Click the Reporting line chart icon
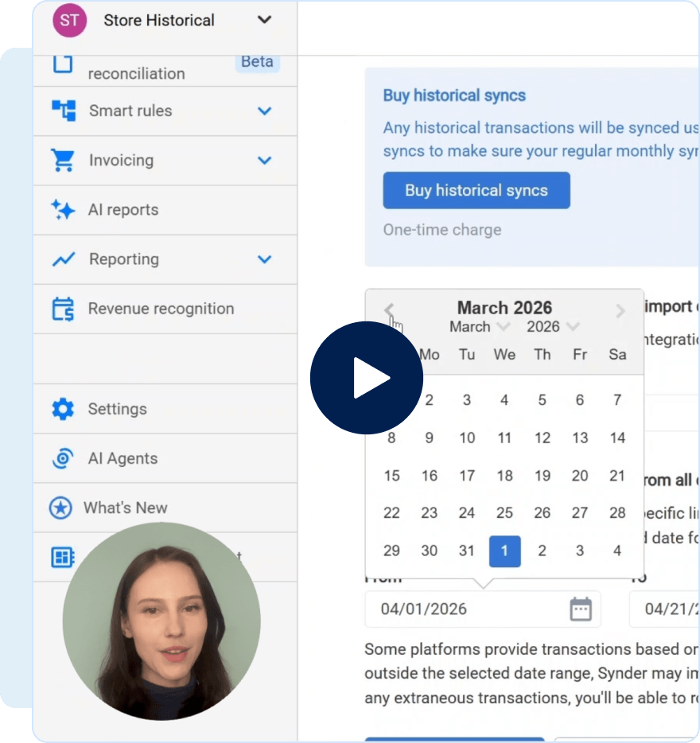The width and height of the screenshot is (700, 743). [63, 259]
